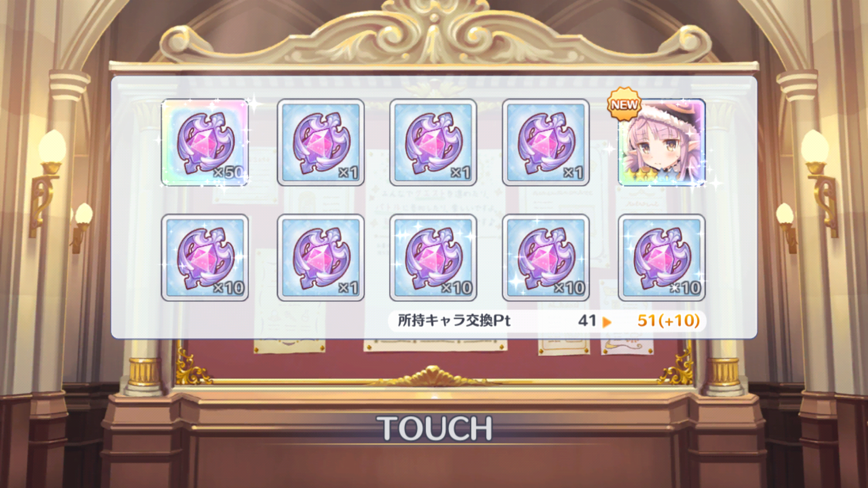Tap the ×50 quantity label

coord(229,172)
